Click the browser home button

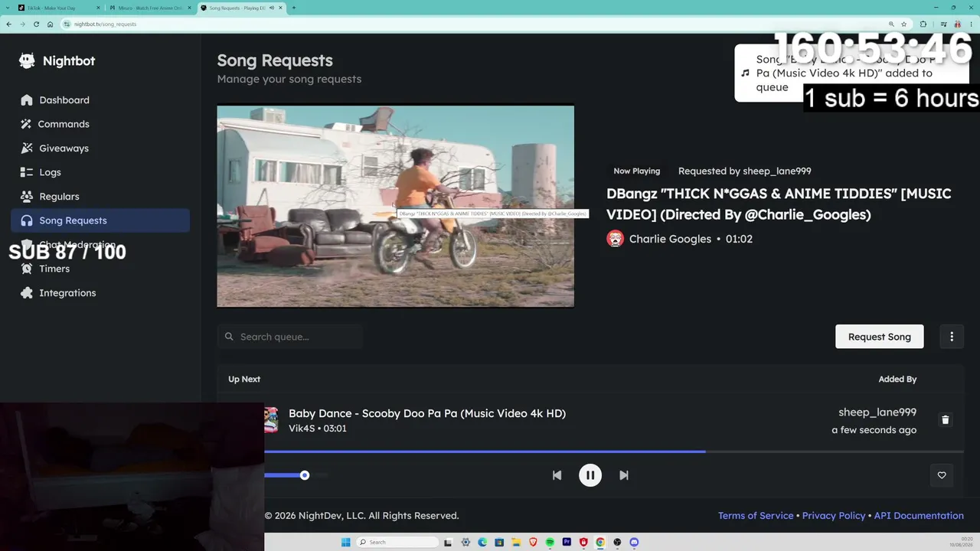coord(51,24)
